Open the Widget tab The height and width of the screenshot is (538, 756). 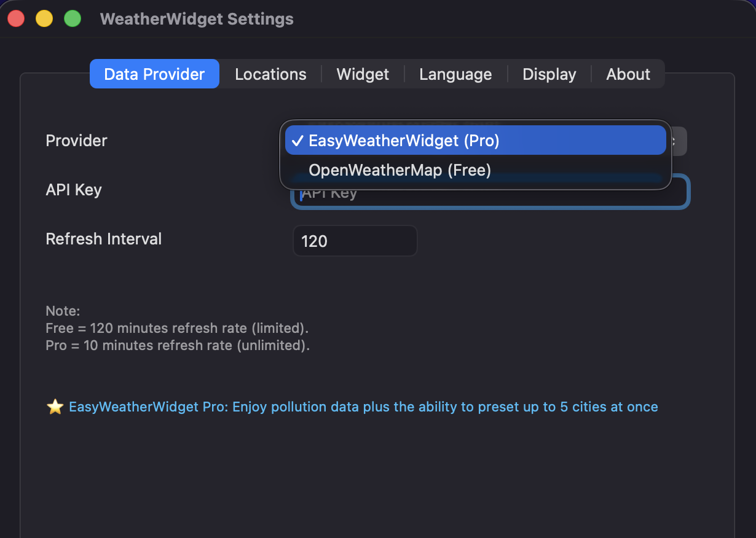pyautogui.click(x=363, y=74)
